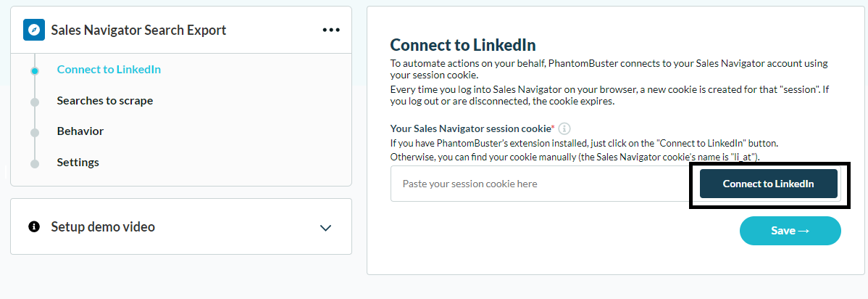
Task: Click the active step dot for Connect to LinkedIn
Action: 35,71
